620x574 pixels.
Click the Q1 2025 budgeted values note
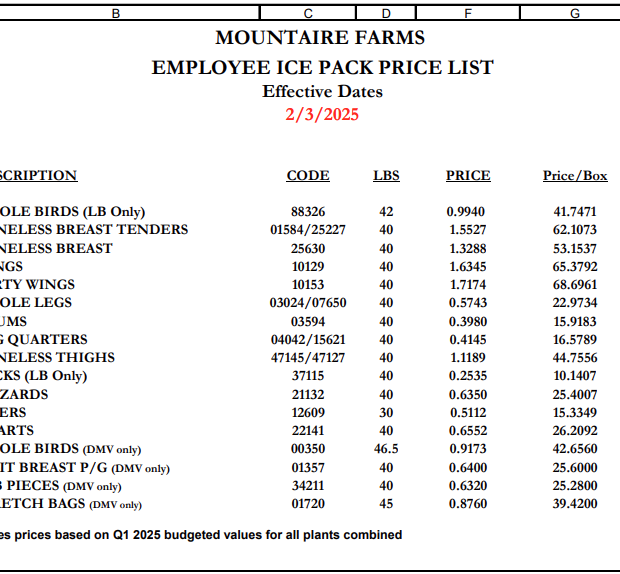coord(200,535)
